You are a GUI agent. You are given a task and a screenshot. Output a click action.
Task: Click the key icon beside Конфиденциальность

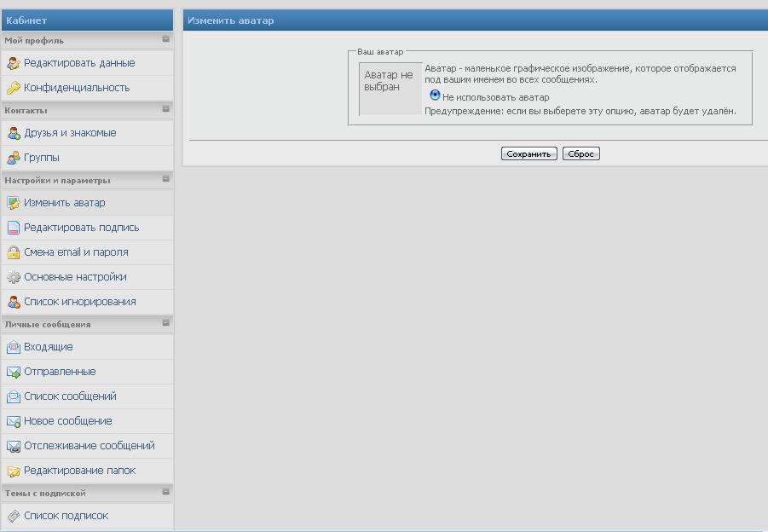[14, 88]
